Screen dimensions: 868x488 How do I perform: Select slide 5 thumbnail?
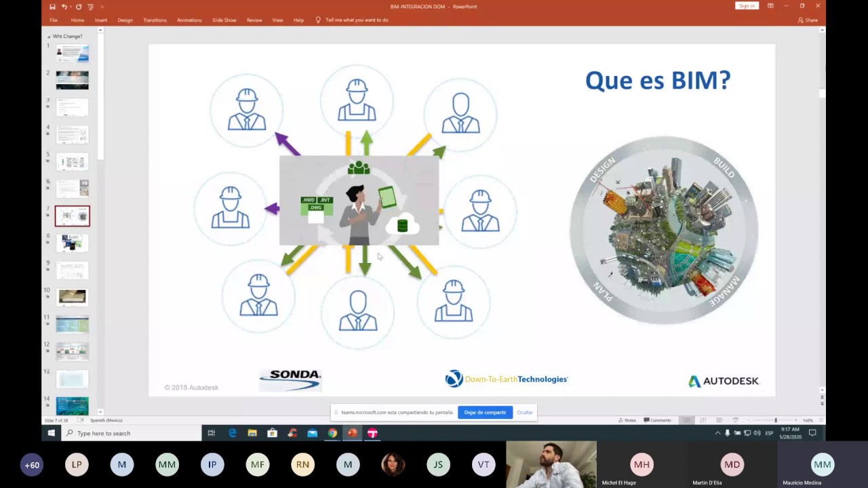pos(73,162)
